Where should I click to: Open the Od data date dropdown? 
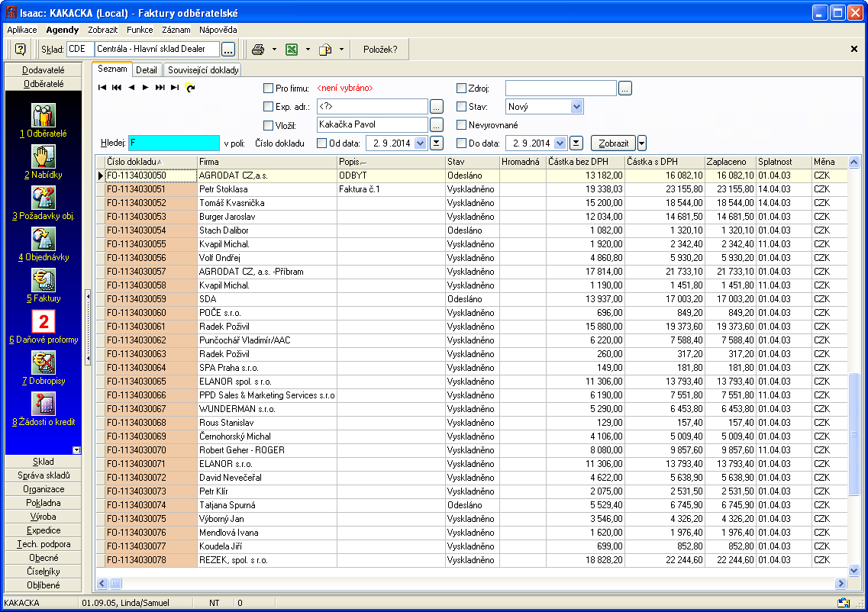(421, 143)
